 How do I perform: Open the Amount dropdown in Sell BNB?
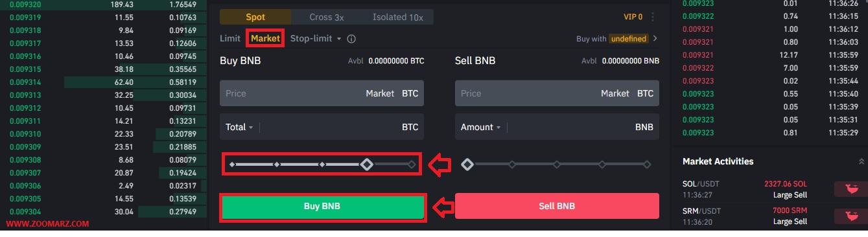pyautogui.click(x=480, y=127)
